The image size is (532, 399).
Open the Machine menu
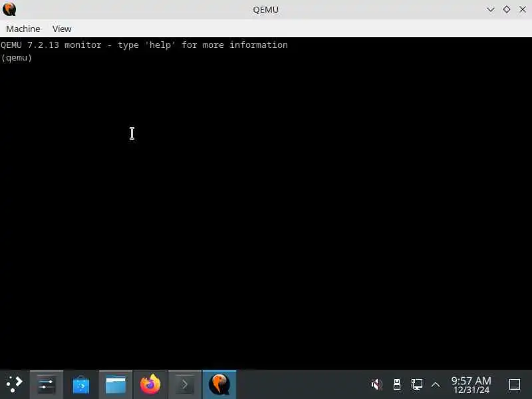point(23,29)
